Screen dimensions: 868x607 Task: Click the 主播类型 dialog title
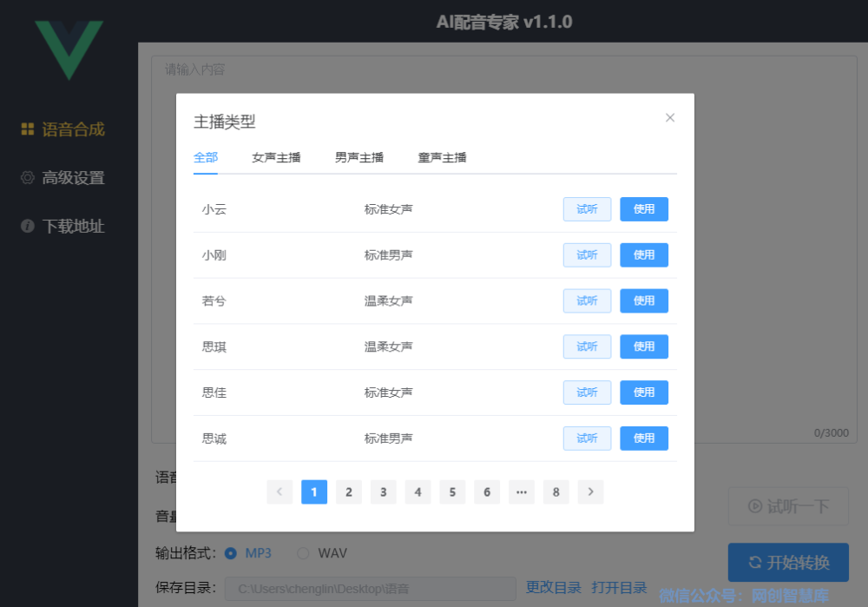[224, 122]
